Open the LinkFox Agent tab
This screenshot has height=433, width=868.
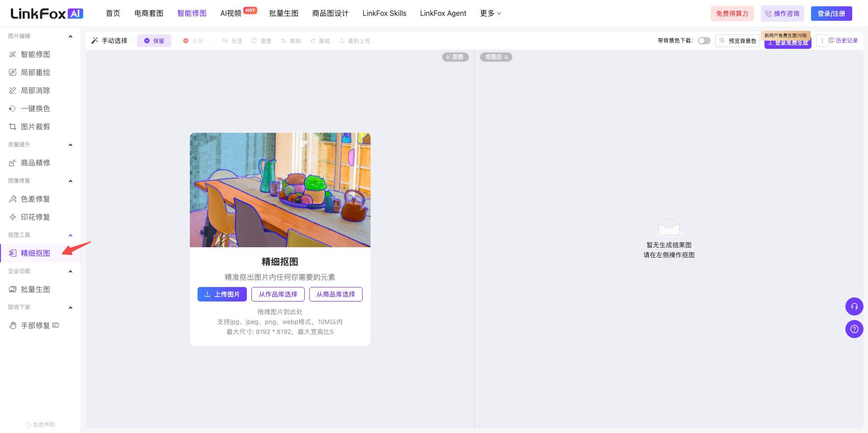pyautogui.click(x=443, y=14)
